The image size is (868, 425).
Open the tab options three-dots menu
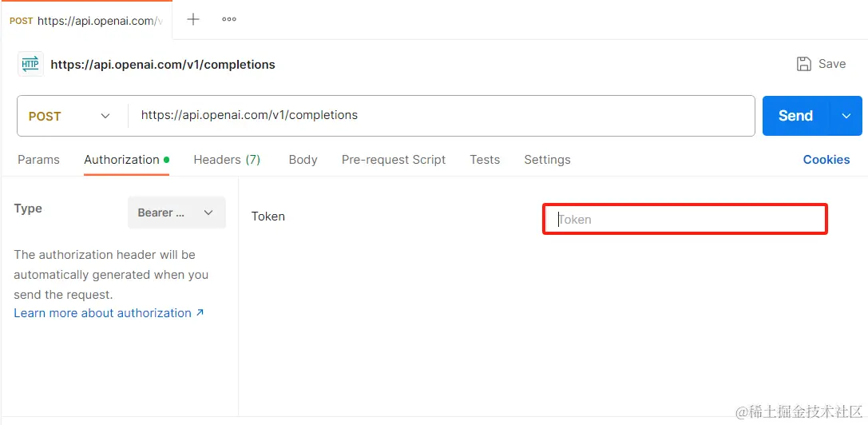tap(229, 19)
